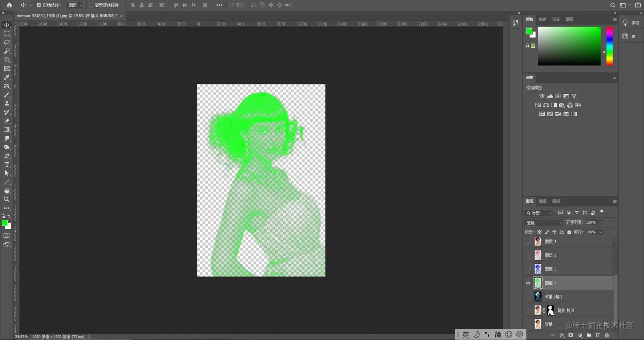644x340 pixels.
Task: Add a Curves adjustment
Action: click(x=558, y=96)
